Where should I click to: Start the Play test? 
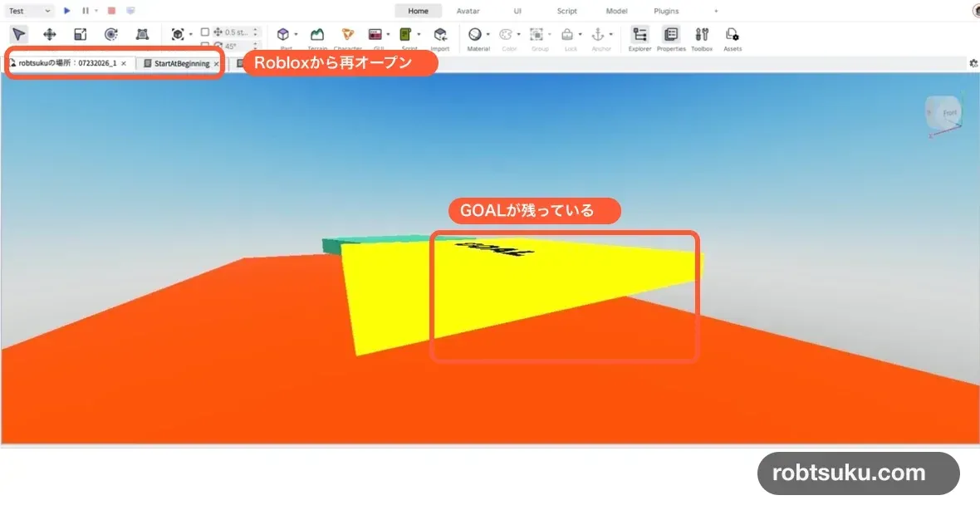[67, 11]
